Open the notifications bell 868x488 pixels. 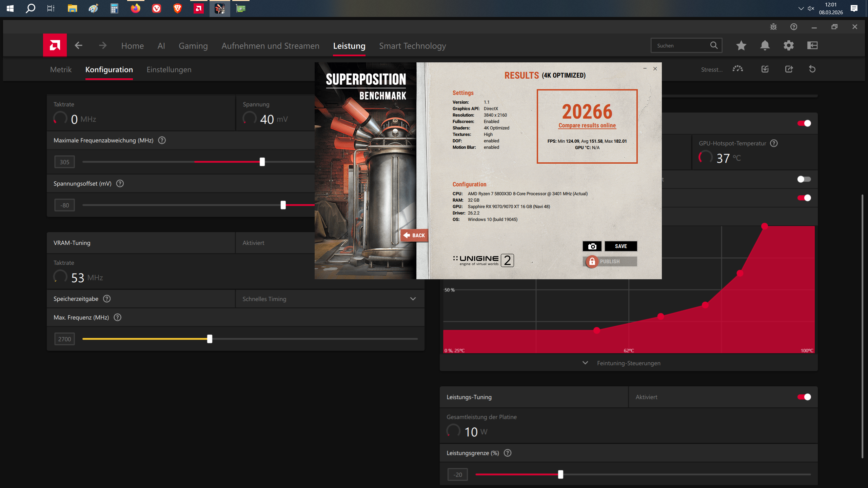click(x=765, y=45)
